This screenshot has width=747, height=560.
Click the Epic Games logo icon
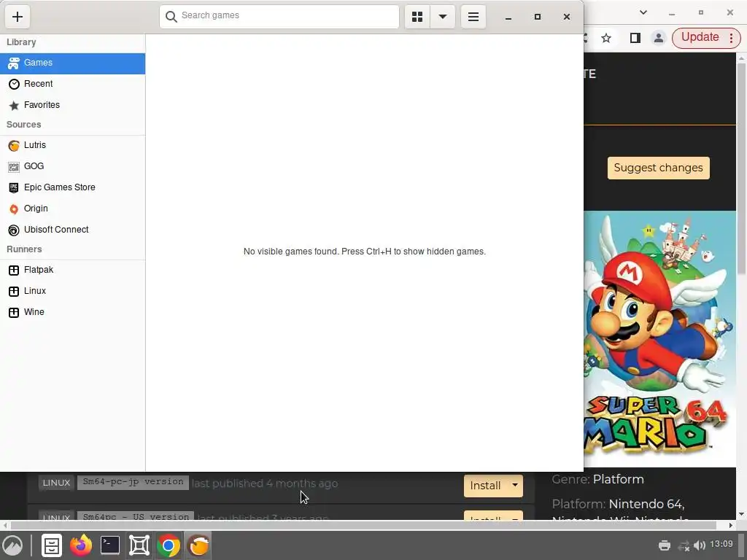(x=14, y=187)
